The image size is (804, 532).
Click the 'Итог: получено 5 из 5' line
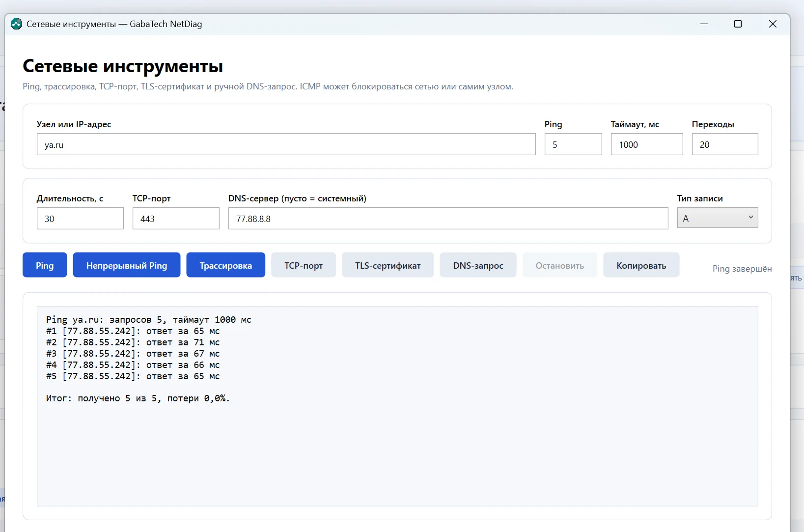(x=138, y=398)
